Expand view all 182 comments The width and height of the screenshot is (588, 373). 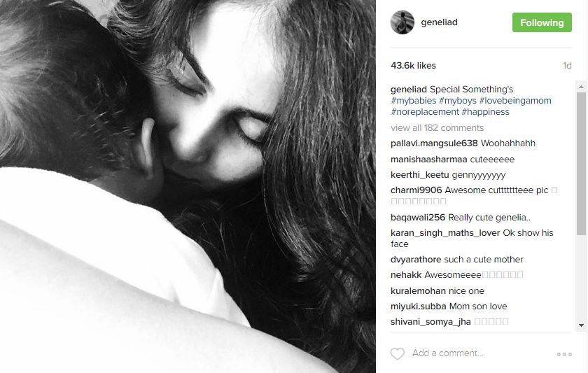click(x=437, y=128)
